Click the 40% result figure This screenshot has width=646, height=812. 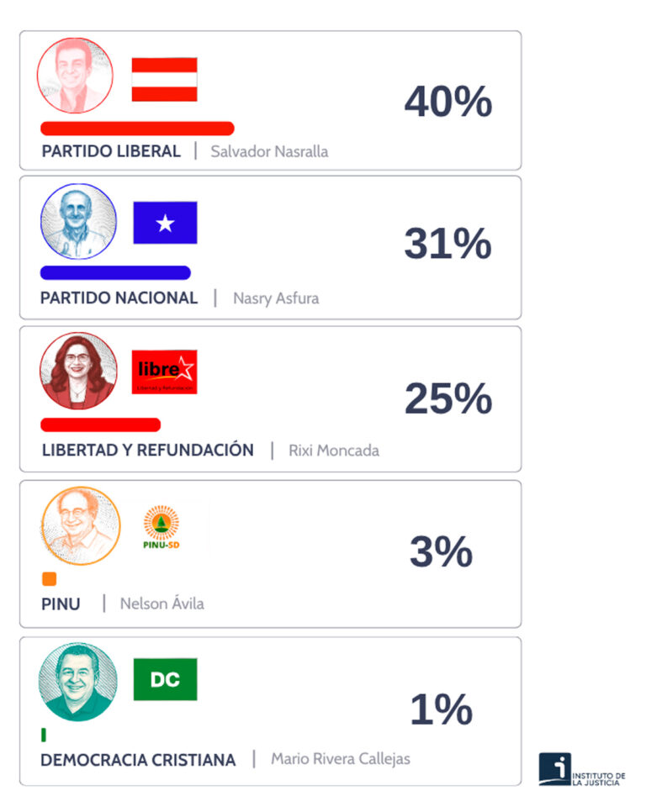[447, 102]
